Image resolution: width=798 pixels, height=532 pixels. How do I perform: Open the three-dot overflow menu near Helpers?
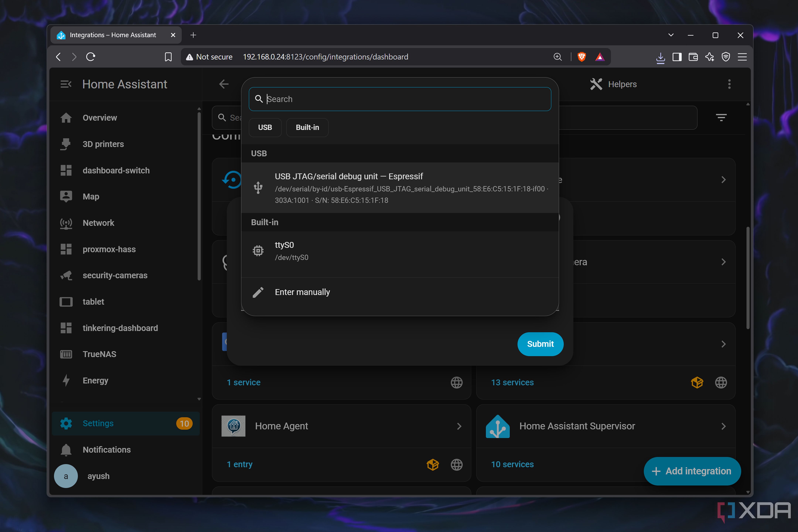coord(729,84)
